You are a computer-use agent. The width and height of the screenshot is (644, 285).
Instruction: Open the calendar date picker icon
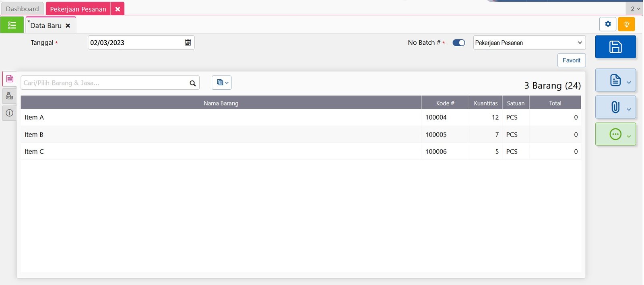[x=188, y=43]
